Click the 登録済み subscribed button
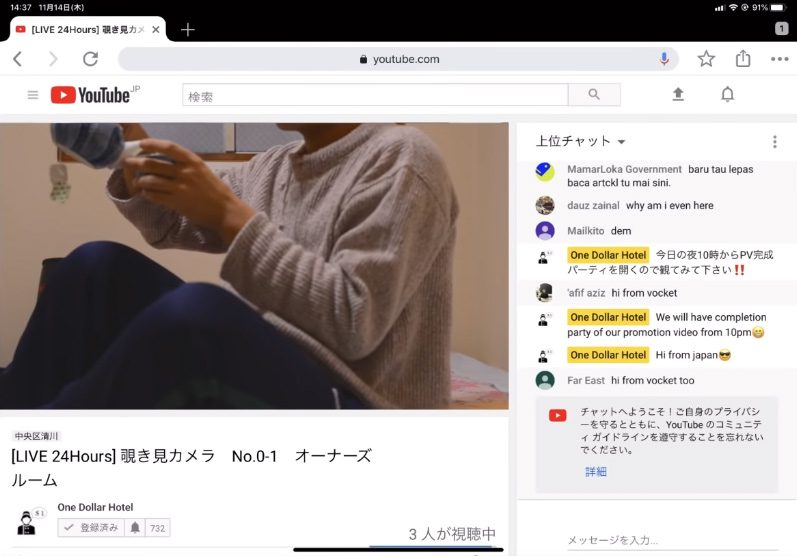This screenshot has width=797, height=556. 91,528
